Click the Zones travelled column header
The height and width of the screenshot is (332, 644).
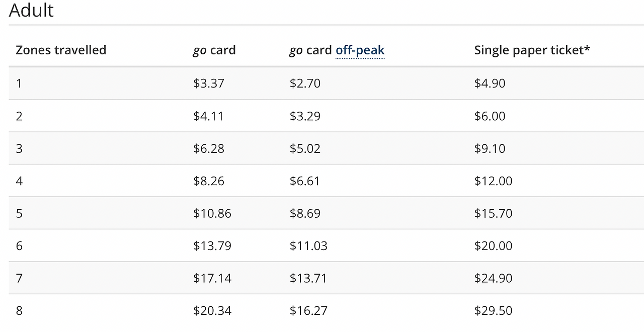[61, 50]
